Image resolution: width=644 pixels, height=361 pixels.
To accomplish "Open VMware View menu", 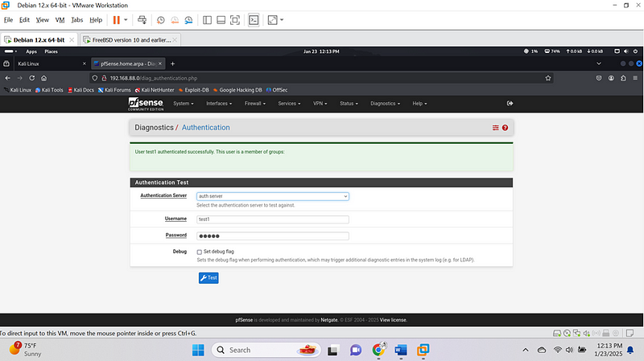I will click(43, 19).
